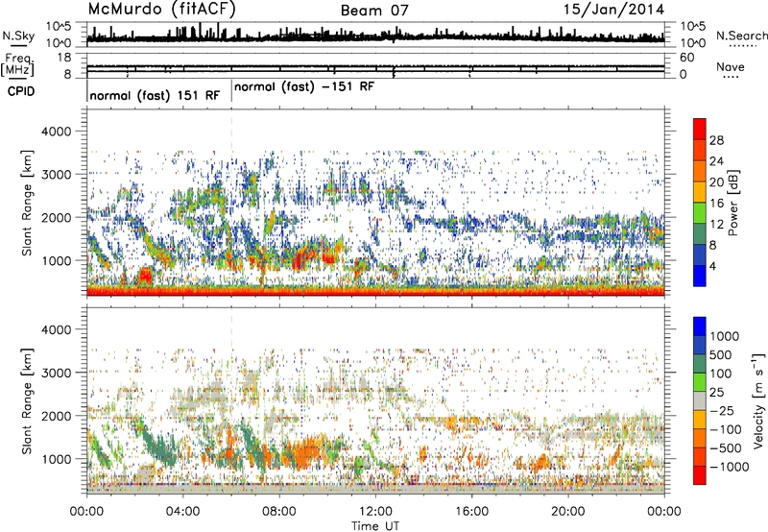
Task: Click the '16' tick on the Power scale
Action: pos(716,204)
